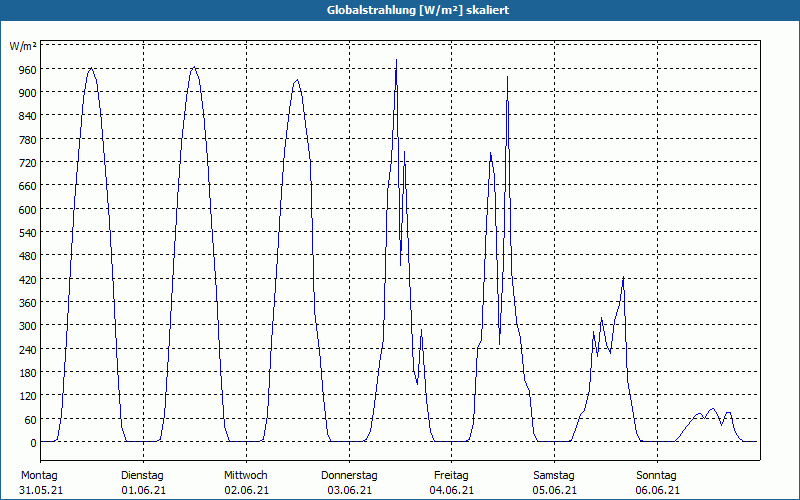Click the tallest Thursday radiation spike
The width and height of the screenshot is (800, 500).
click(396, 60)
